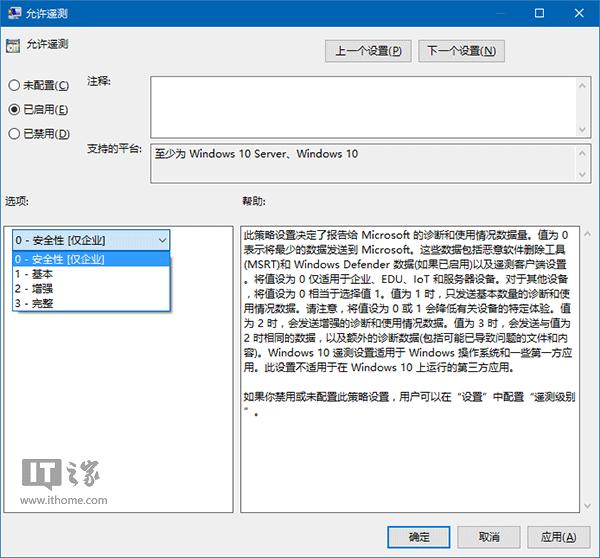Choose 1 - 基本 option

click(x=91, y=274)
